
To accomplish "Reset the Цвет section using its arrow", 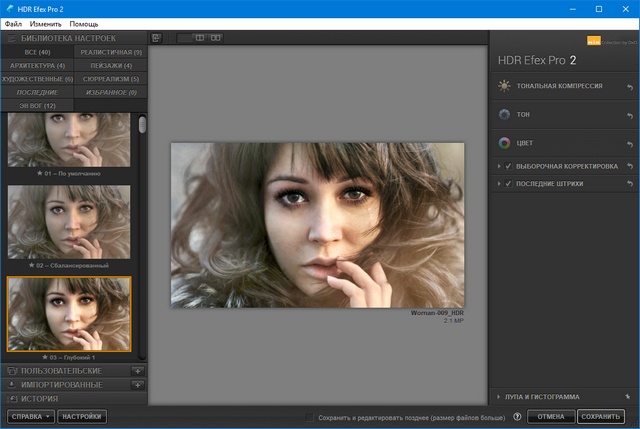I will tap(629, 143).
